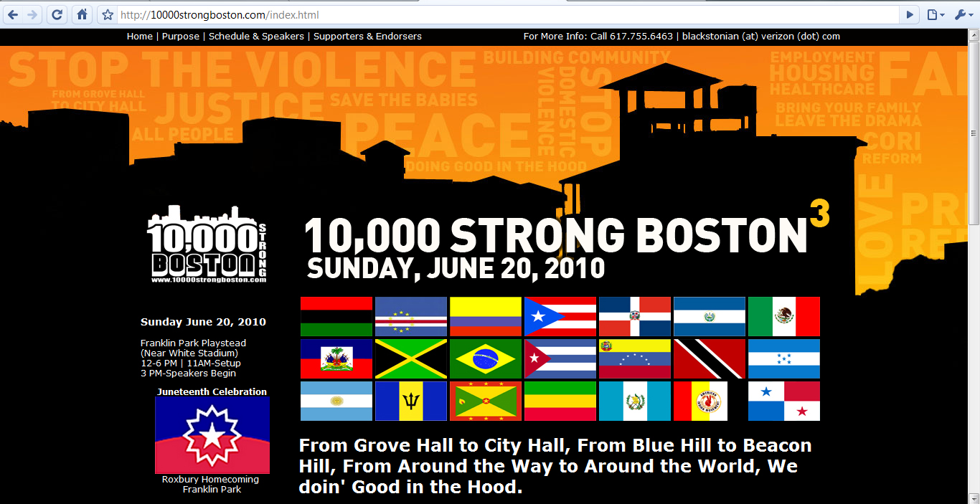Open the page menu dropdown
980x504 pixels.
pyautogui.click(x=935, y=14)
